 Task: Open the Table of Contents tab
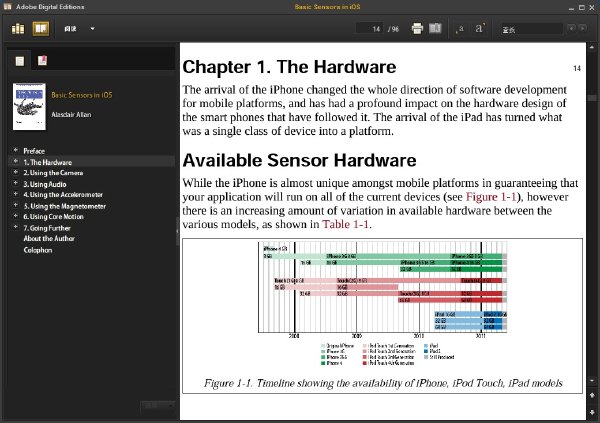click(20, 60)
